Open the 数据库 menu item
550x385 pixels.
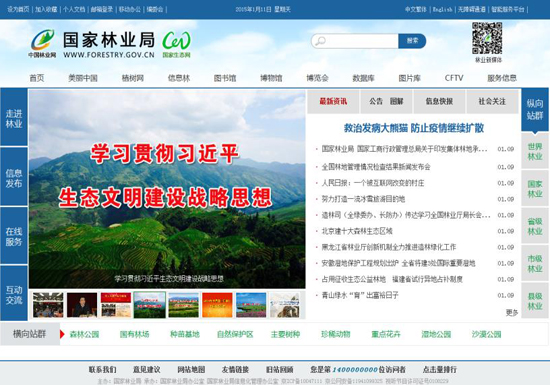click(x=363, y=78)
